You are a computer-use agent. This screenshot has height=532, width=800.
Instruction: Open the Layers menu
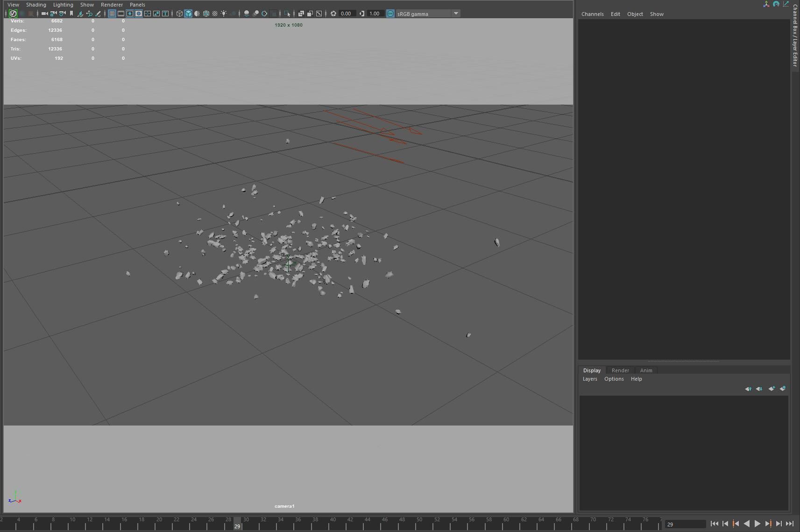click(x=590, y=379)
